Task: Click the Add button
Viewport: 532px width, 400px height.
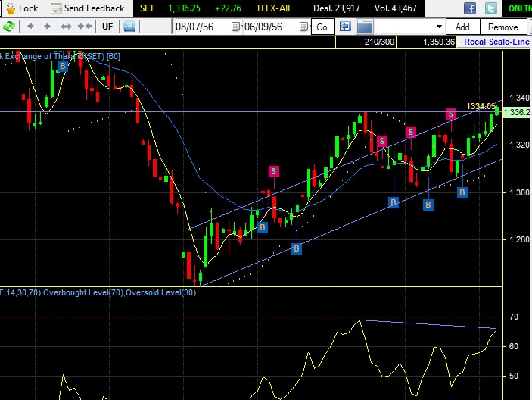Action: [x=462, y=27]
